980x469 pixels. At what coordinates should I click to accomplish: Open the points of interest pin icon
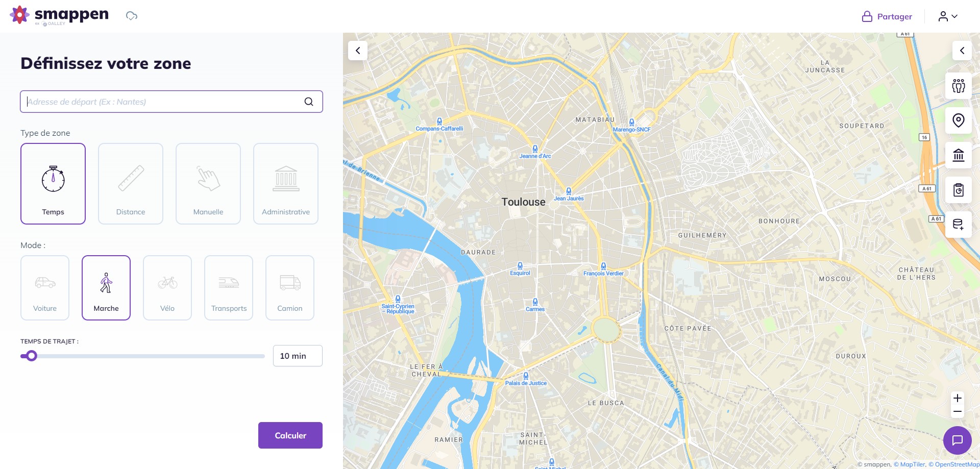pyautogui.click(x=959, y=120)
